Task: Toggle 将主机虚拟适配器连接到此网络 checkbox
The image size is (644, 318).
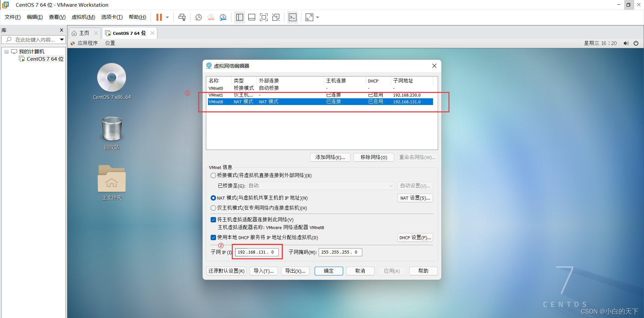Action: [213, 220]
